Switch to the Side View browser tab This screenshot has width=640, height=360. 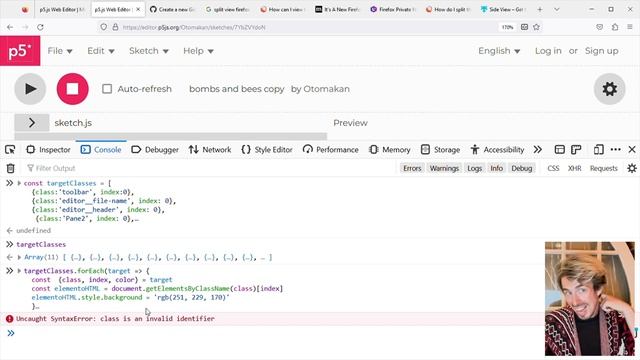pos(503,9)
